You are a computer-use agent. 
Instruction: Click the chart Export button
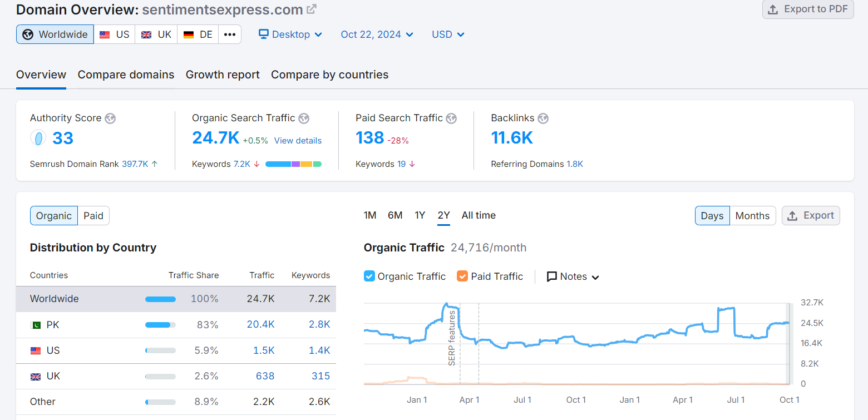(811, 215)
